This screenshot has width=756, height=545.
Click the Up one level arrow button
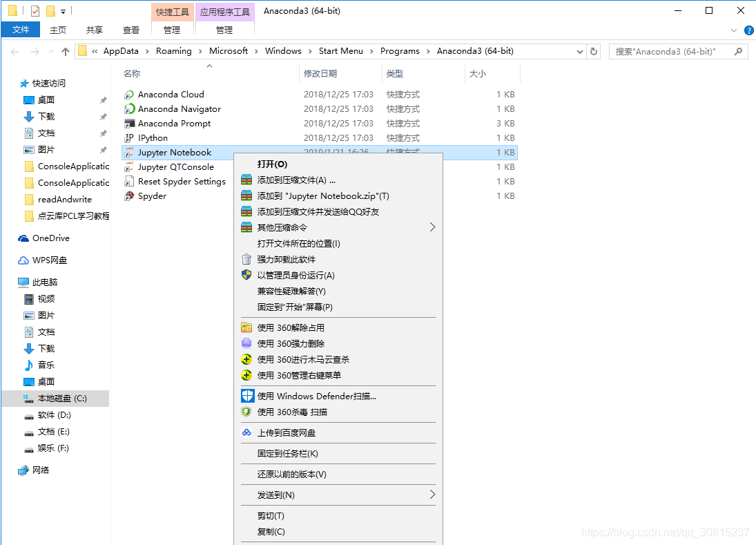(x=66, y=52)
